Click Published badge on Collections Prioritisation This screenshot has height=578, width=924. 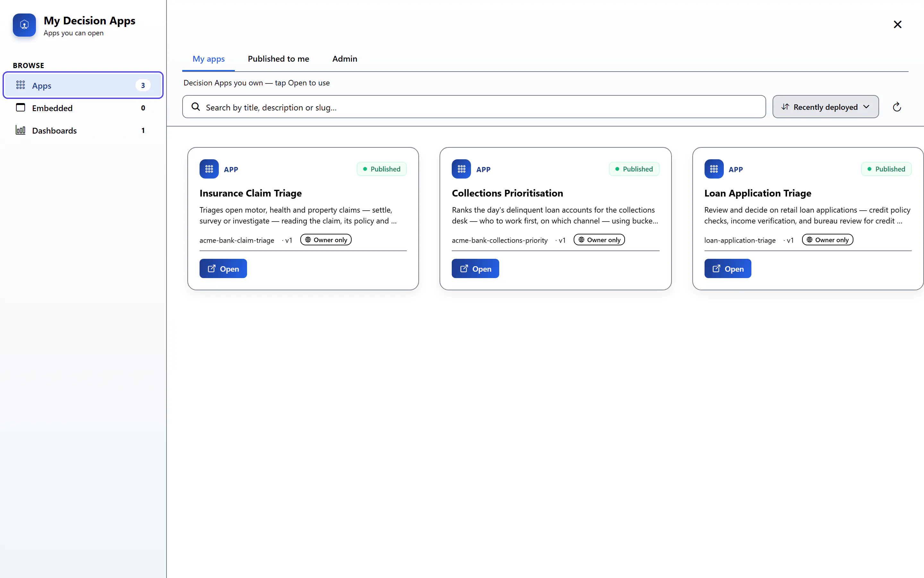tap(634, 169)
